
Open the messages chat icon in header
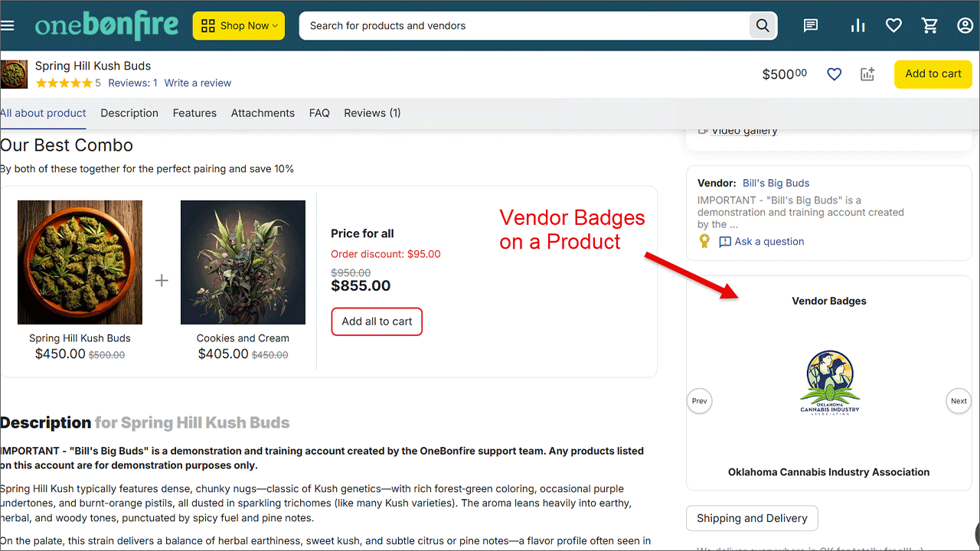tap(811, 25)
